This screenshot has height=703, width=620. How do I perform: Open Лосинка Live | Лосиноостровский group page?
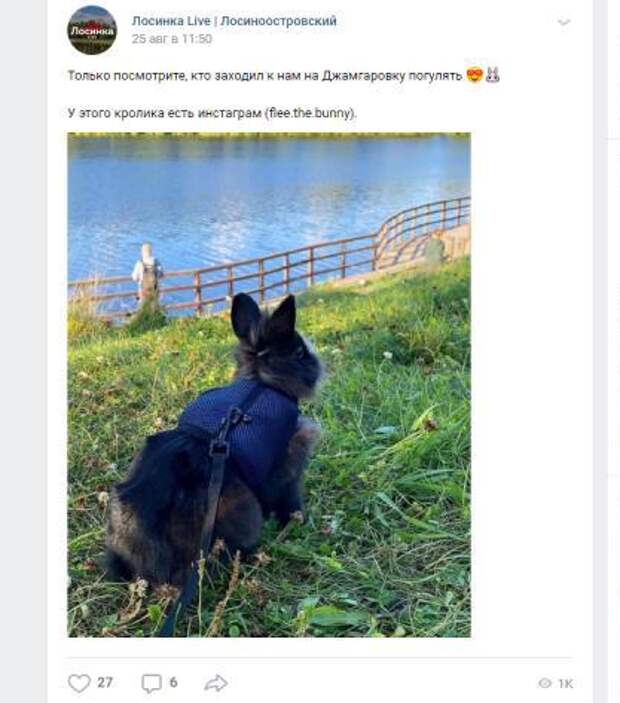coord(234,21)
